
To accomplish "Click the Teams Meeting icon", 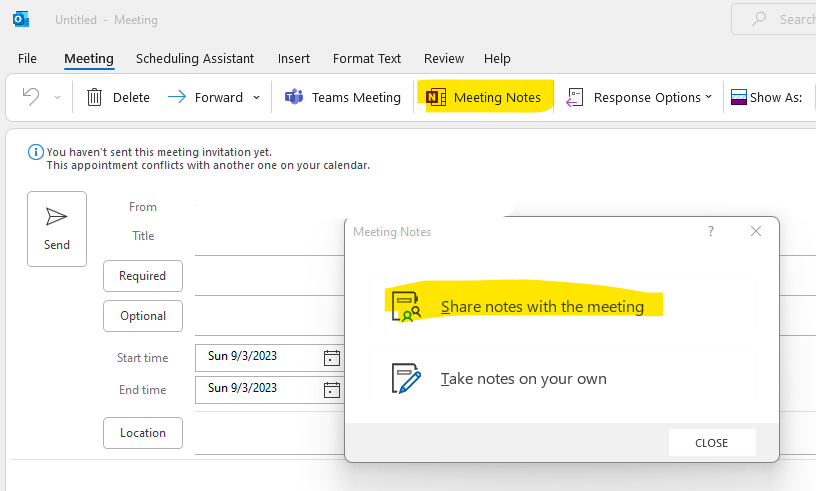I will (294, 97).
